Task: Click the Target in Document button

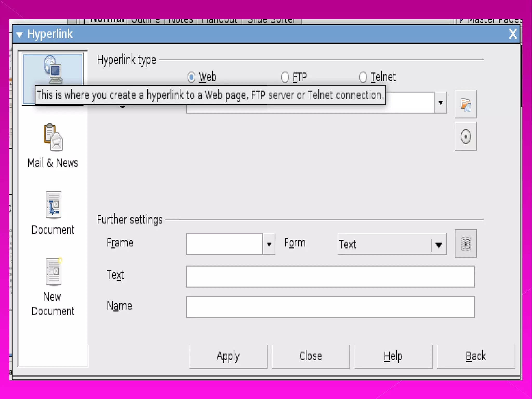Action: click(465, 136)
